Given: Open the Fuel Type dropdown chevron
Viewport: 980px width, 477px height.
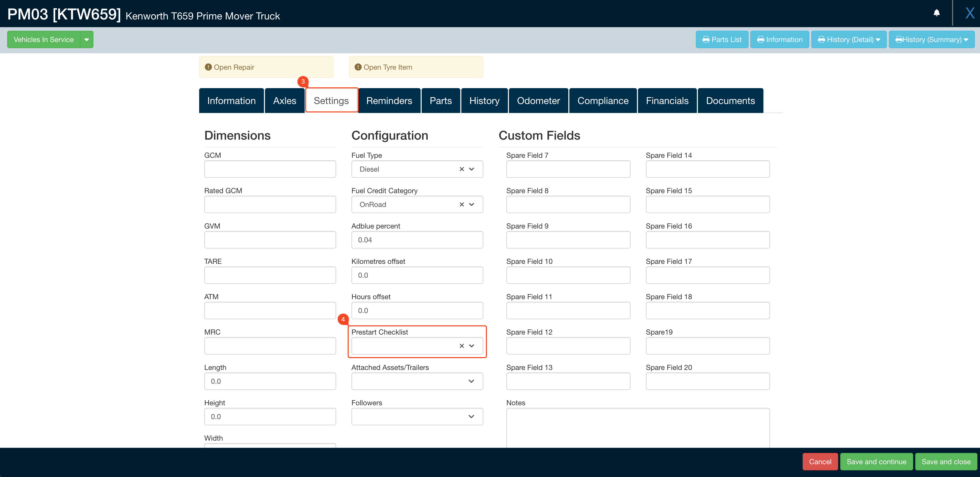Looking at the screenshot, I should tap(472, 169).
